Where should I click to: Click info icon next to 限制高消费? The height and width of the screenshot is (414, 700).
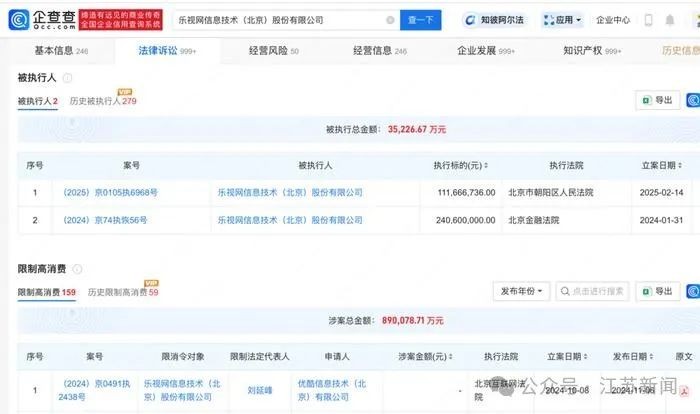pyautogui.click(x=77, y=269)
